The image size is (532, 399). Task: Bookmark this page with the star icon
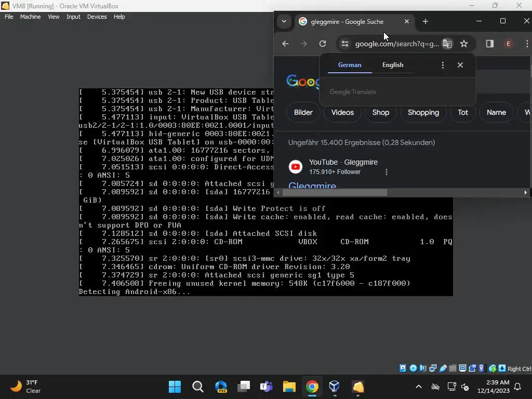(464, 44)
